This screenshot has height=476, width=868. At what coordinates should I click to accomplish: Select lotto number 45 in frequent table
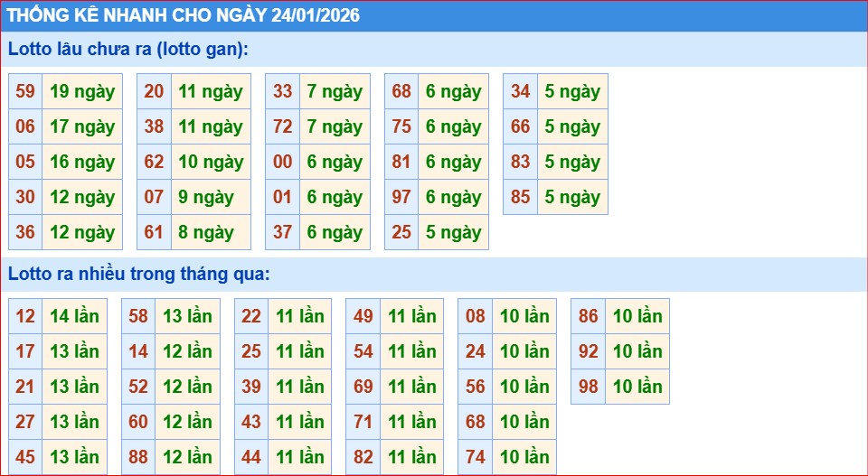pos(25,457)
